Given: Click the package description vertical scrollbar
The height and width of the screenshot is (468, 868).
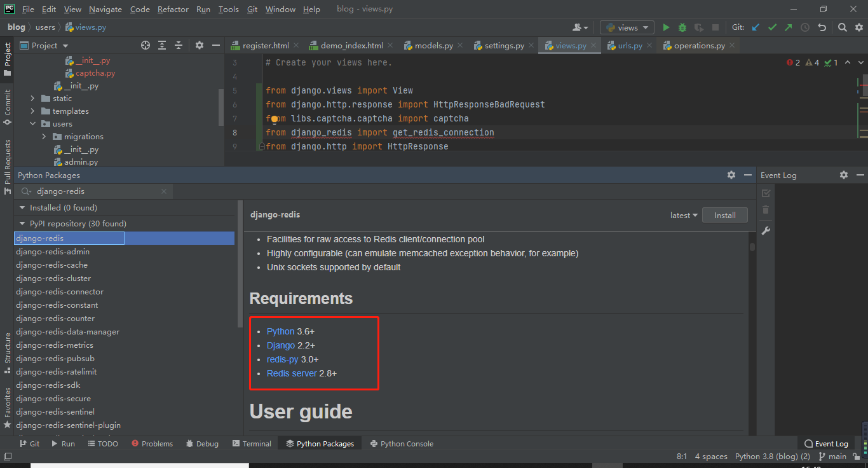Looking at the screenshot, I should coord(752,247).
